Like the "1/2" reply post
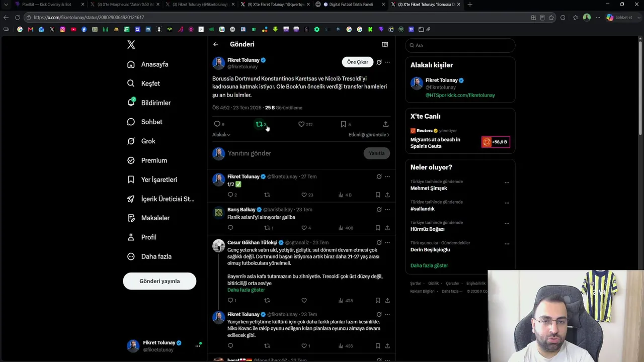Image resolution: width=644 pixels, height=362 pixels. [304, 195]
